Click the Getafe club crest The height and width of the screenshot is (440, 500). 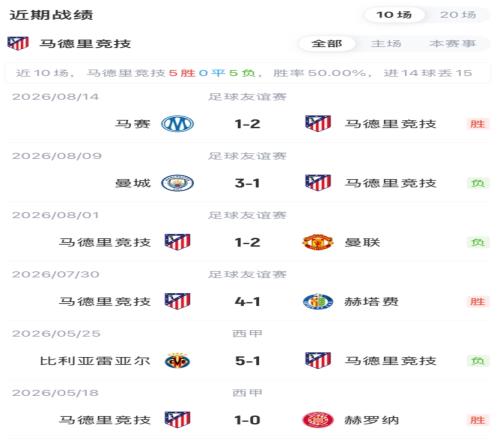(318, 302)
